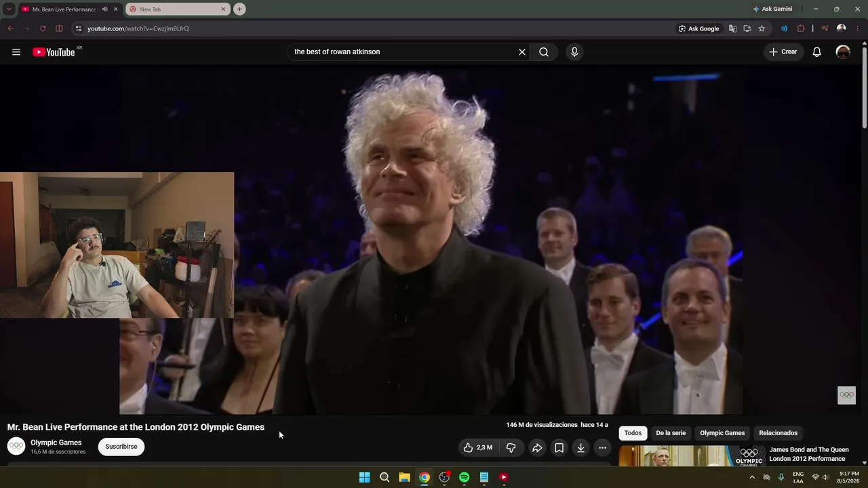Screen dimensions: 868x488
Task: Open the Chrome three-dot menu
Action: pos(858,28)
